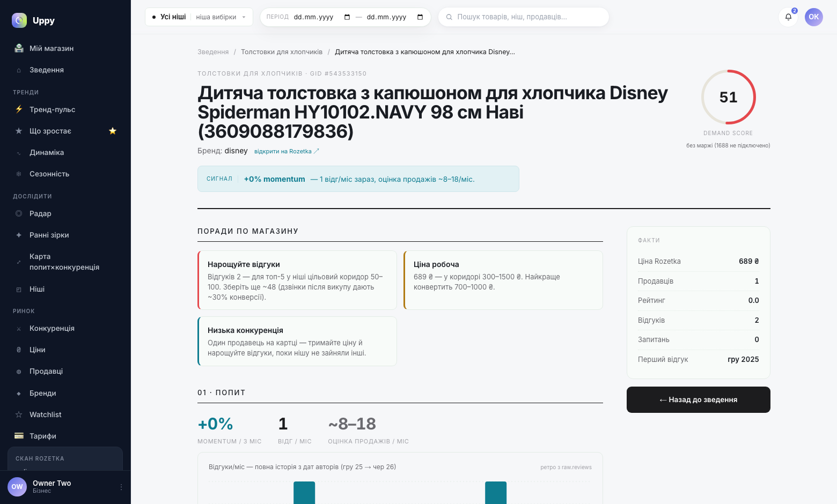837x504 pixels.
Task: Click the second teal bar in reviews chart
Action: pyautogui.click(x=496, y=493)
